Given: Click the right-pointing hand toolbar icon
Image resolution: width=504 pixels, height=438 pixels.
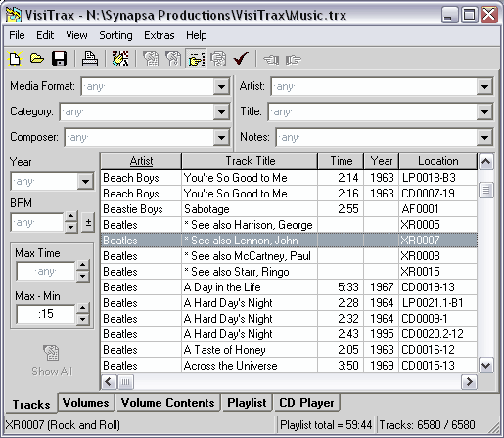Looking at the screenshot, I should pyautogui.click(x=294, y=60).
